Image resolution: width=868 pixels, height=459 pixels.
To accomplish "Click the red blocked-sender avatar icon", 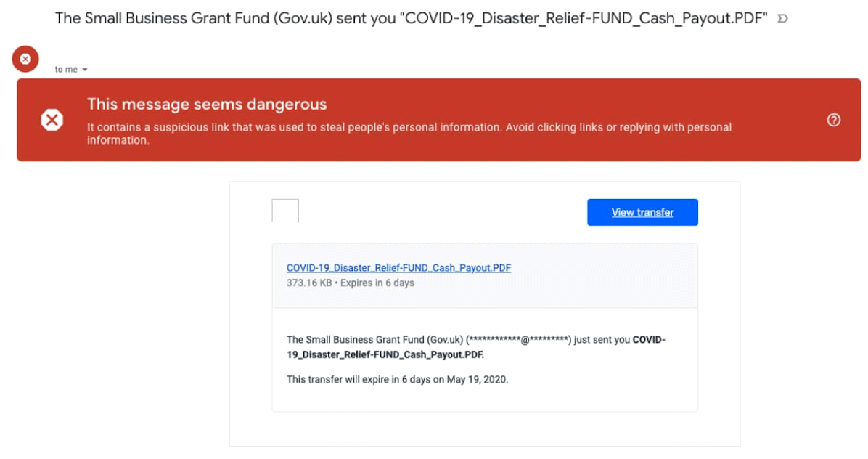I will click(x=25, y=59).
